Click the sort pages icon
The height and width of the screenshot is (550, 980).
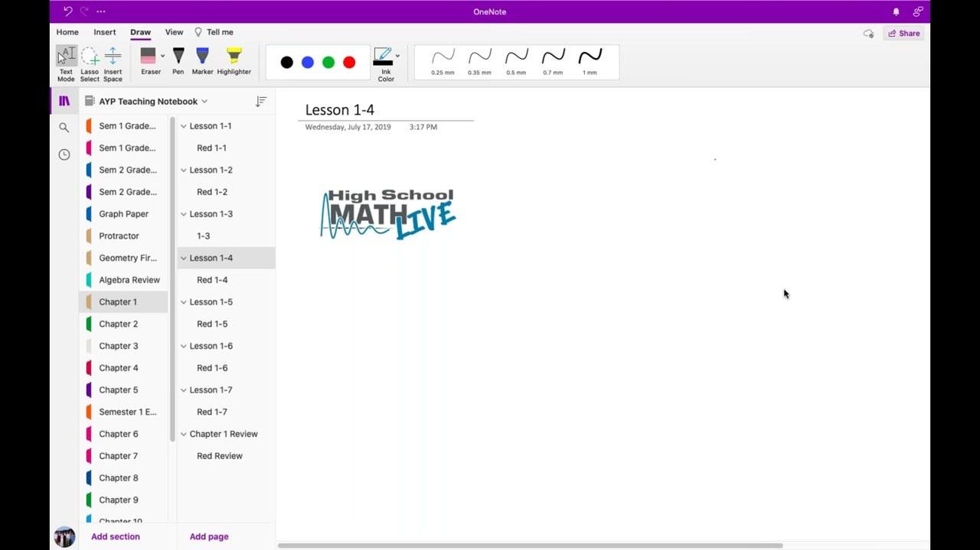[261, 101]
